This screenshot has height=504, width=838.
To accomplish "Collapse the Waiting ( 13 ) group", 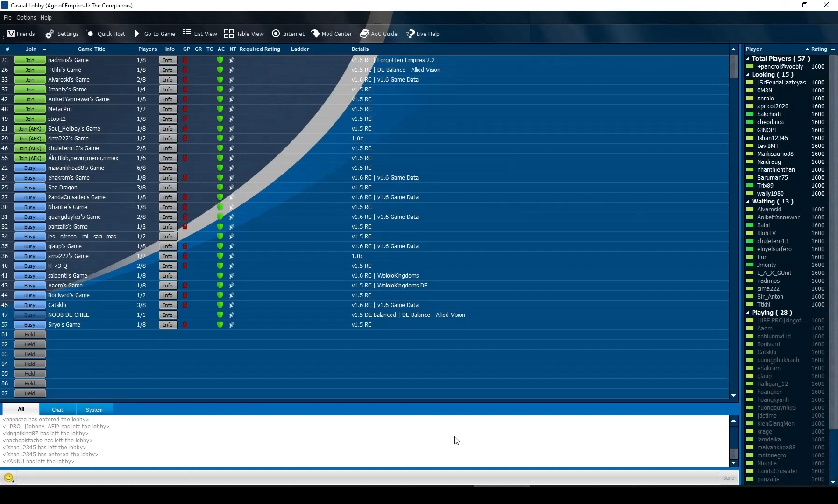I will (x=748, y=202).
